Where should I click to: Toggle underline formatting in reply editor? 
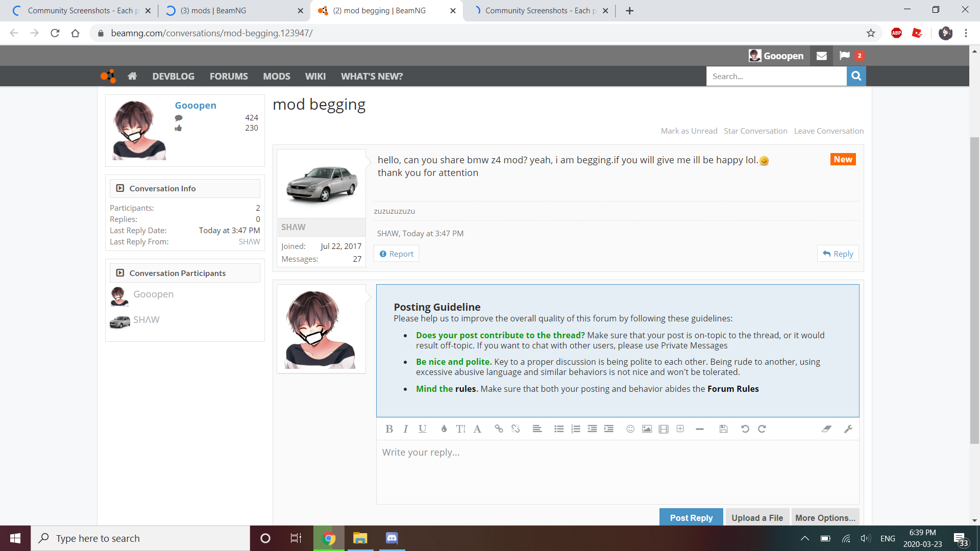click(x=423, y=429)
